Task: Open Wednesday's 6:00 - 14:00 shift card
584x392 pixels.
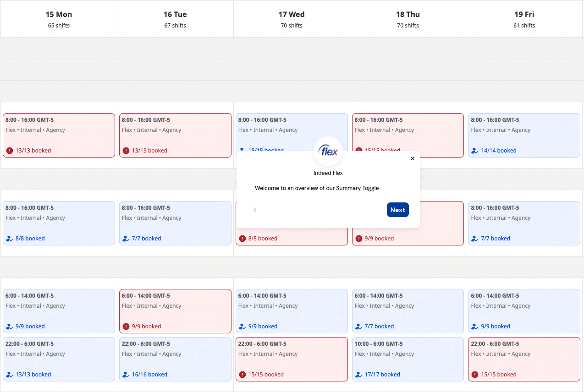Action: [x=292, y=311]
